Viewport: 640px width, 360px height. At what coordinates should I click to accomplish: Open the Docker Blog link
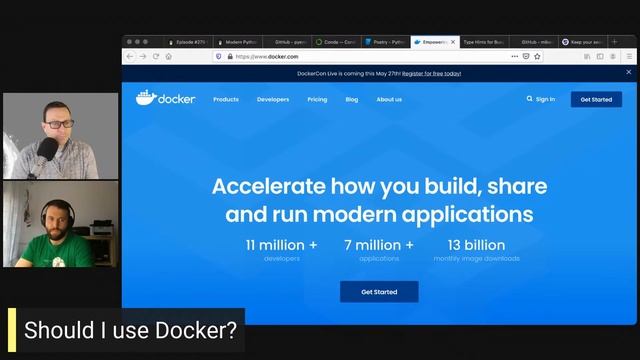[351, 99]
